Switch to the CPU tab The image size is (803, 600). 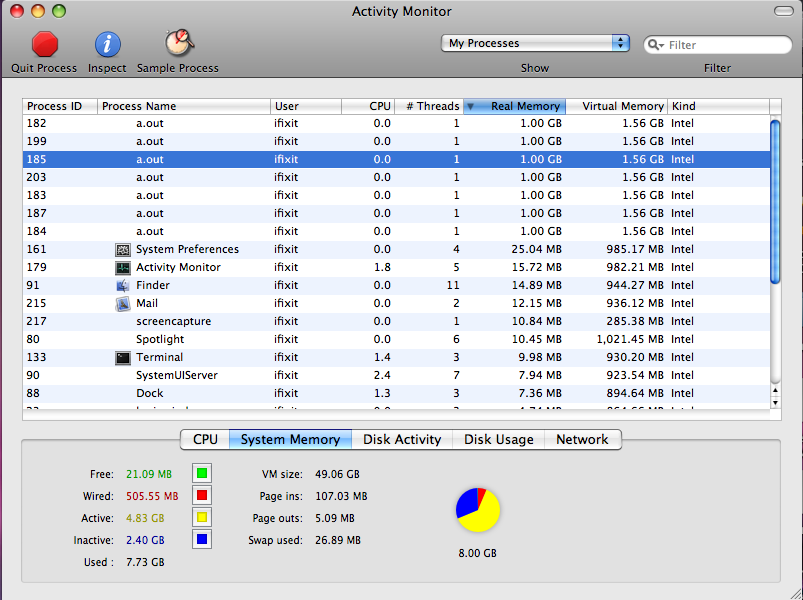click(205, 439)
